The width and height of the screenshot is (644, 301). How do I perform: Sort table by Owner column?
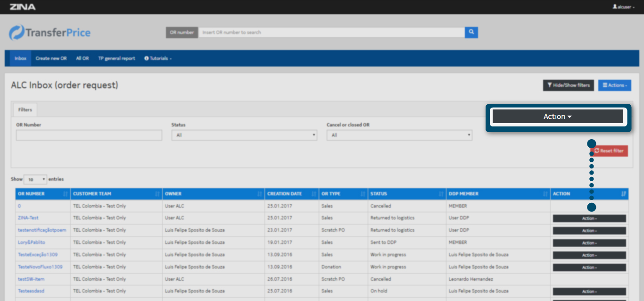tap(214, 194)
